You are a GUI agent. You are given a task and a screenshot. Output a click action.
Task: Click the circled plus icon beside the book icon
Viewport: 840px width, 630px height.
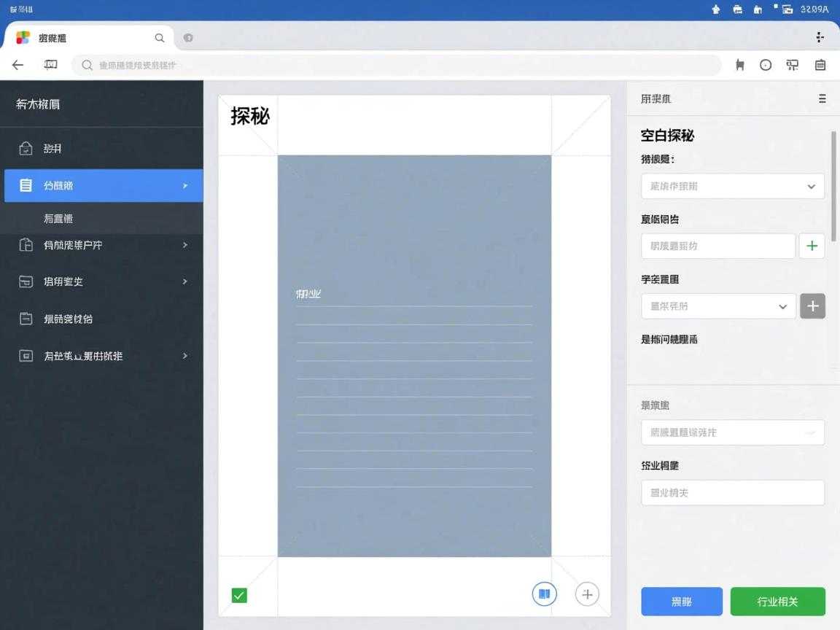coord(587,594)
